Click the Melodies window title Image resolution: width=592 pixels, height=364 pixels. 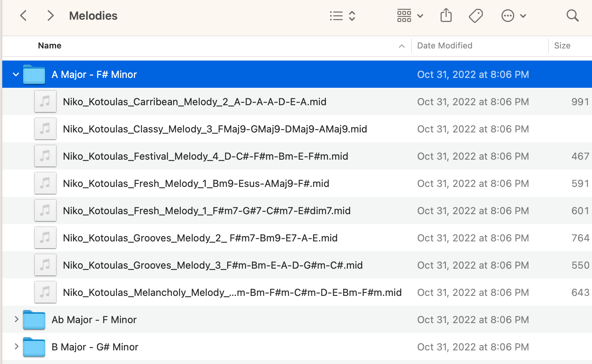pyautogui.click(x=93, y=16)
